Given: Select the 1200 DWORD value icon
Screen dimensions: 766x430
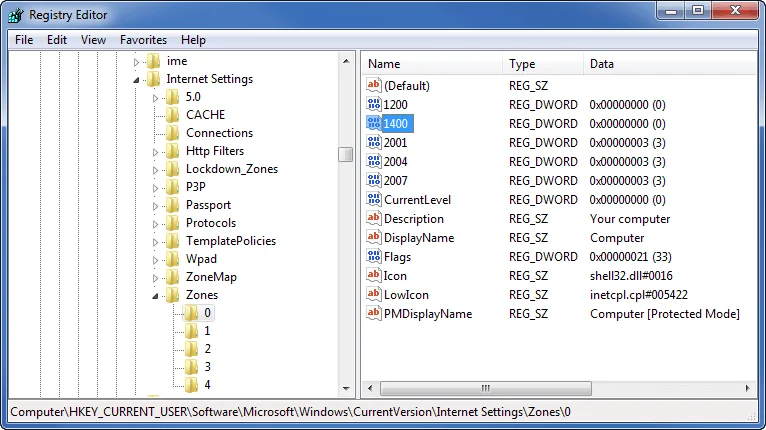Looking at the screenshot, I should click(x=374, y=104).
